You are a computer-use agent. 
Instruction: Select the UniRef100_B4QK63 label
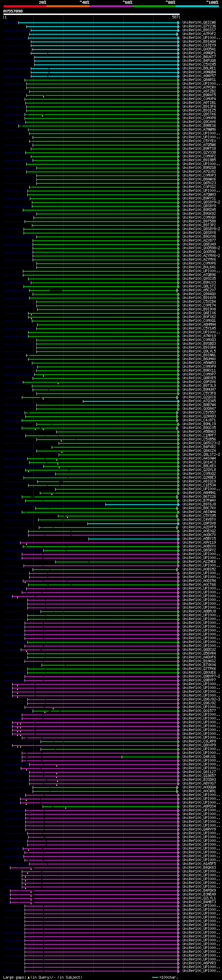coord(199,867)
